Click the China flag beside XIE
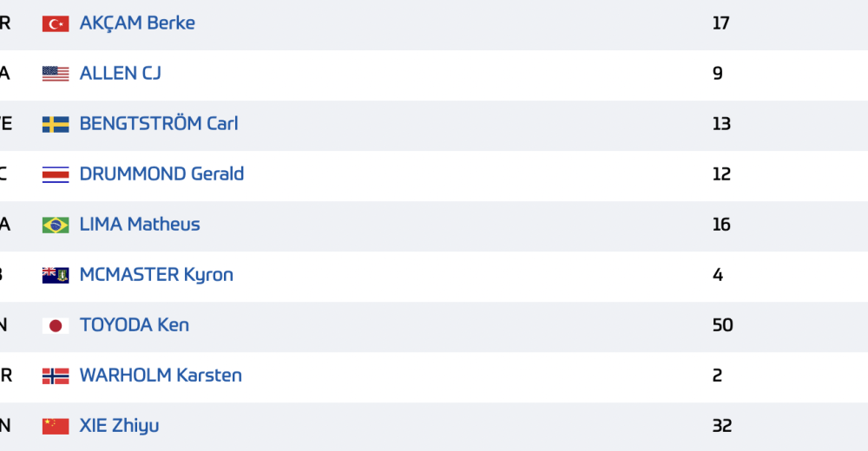 click(x=56, y=426)
